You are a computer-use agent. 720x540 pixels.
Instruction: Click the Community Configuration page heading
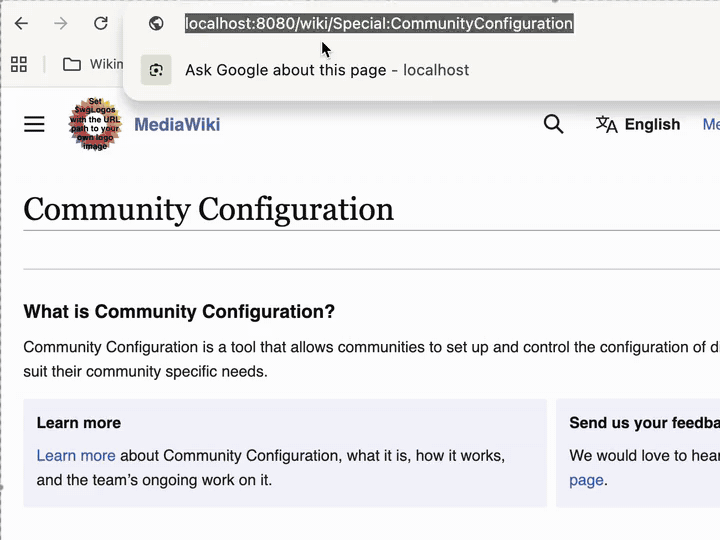tap(208, 209)
